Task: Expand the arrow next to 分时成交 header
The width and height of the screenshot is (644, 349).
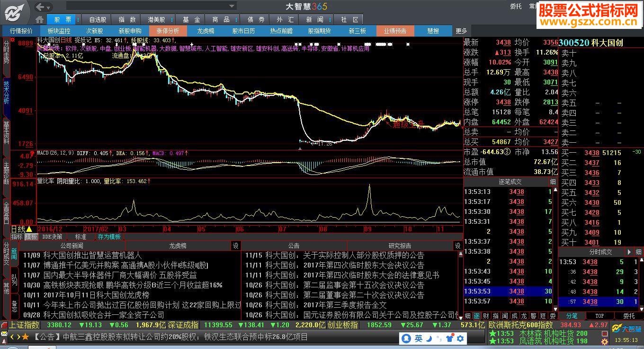Action: pyautogui.click(x=629, y=252)
